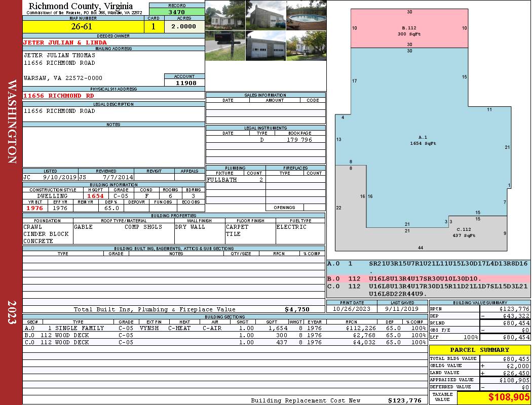This screenshot has height=405, width=532.
Task: Click the legal description 11656 RICHMOND ROAD
Action: (x=59, y=111)
